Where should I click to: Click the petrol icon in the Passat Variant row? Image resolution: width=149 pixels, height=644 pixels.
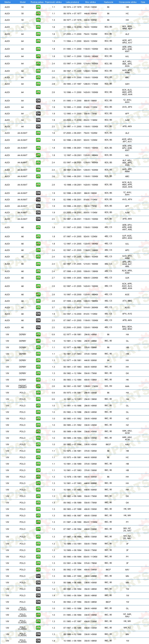(x=38, y=386)
